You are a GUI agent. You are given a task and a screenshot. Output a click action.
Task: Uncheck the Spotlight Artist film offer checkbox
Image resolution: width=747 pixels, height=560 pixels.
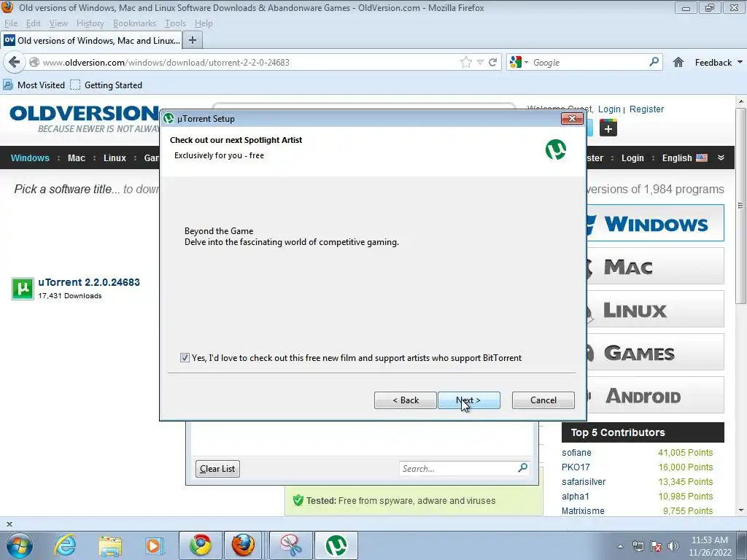tap(185, 357)
